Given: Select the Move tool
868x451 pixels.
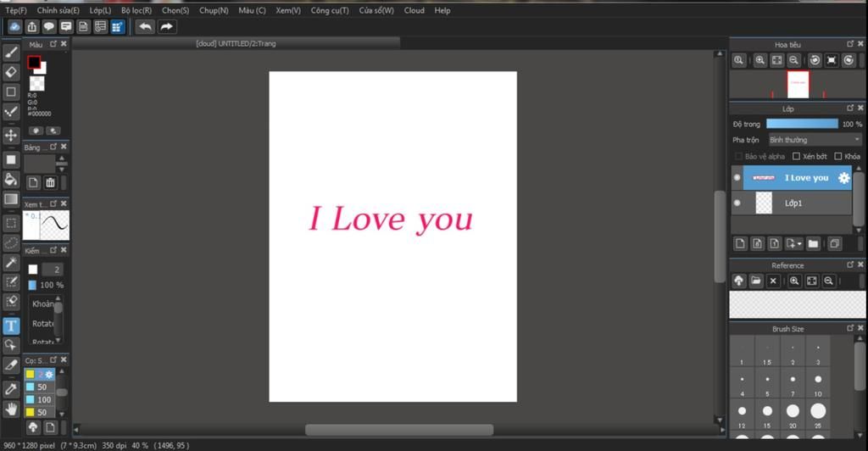Looking at the screenshot, I should coord(11,136).
